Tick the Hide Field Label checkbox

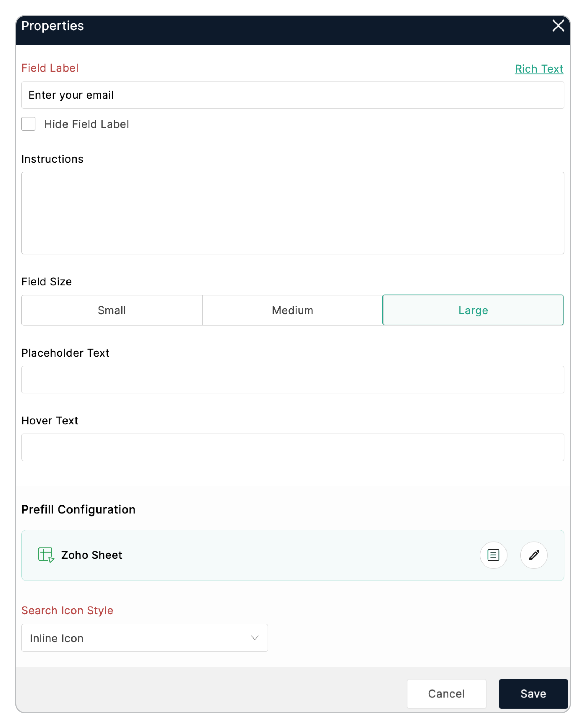tap(28, 124)
